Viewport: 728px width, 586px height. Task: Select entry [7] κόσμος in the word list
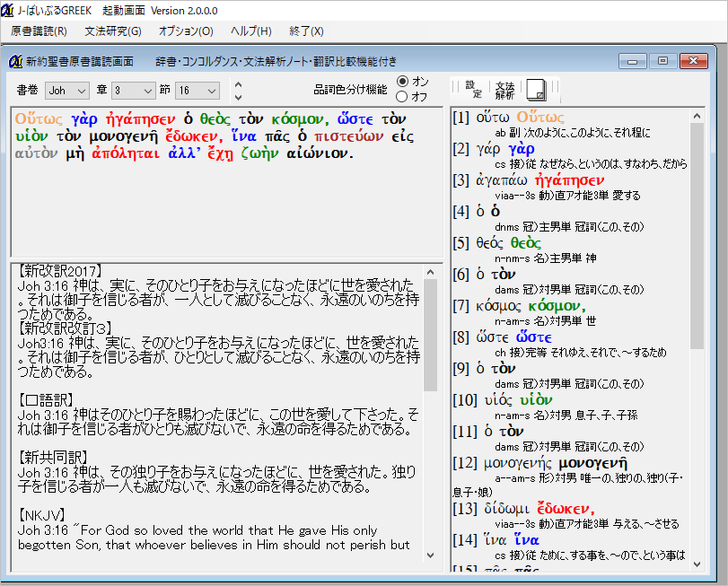pyautogui.click(x=520, y=306)
